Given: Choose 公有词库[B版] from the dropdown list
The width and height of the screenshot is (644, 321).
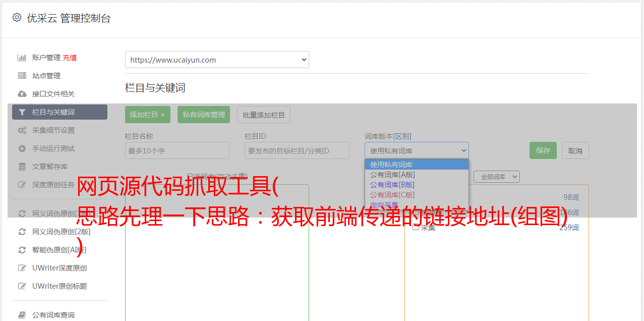Looking at the screenshot, I should click(417, 185).
